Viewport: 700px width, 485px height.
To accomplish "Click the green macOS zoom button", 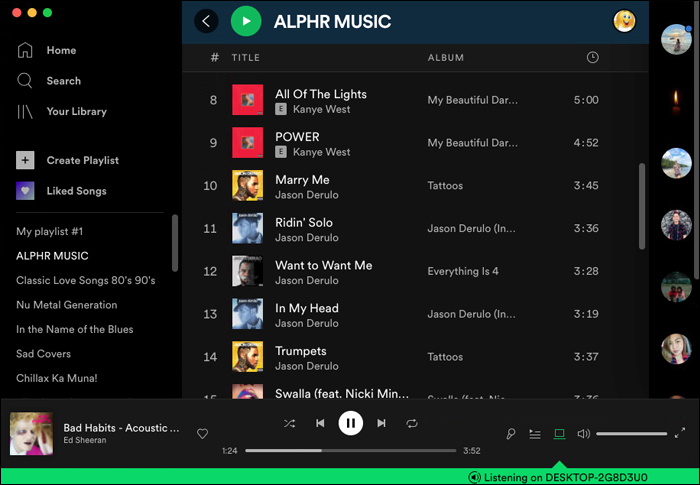I will 47,13.
